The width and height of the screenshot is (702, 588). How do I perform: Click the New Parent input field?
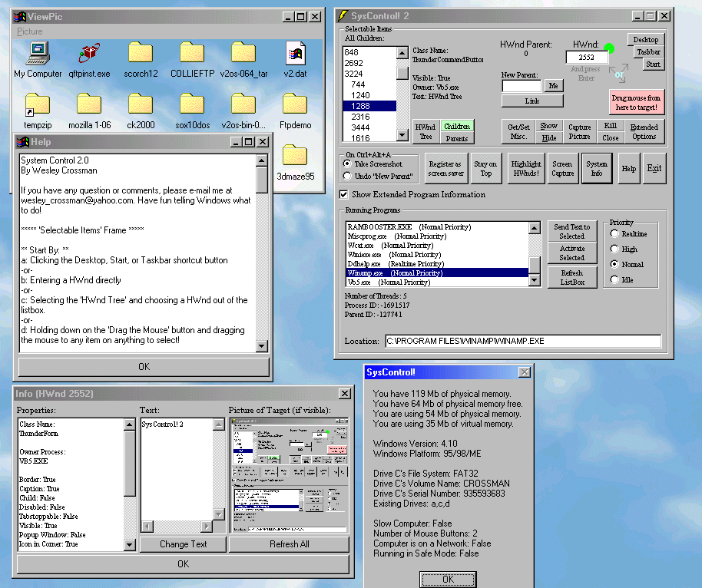[522, 87]
